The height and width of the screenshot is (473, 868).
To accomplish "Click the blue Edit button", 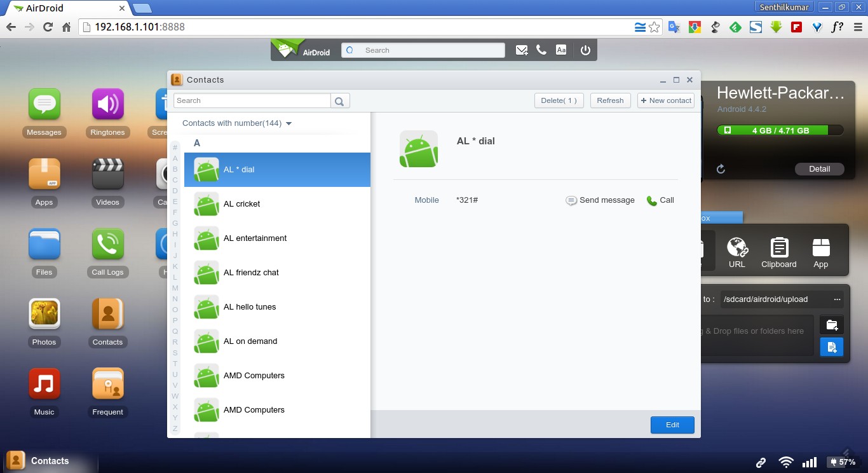I will (672, 425).
